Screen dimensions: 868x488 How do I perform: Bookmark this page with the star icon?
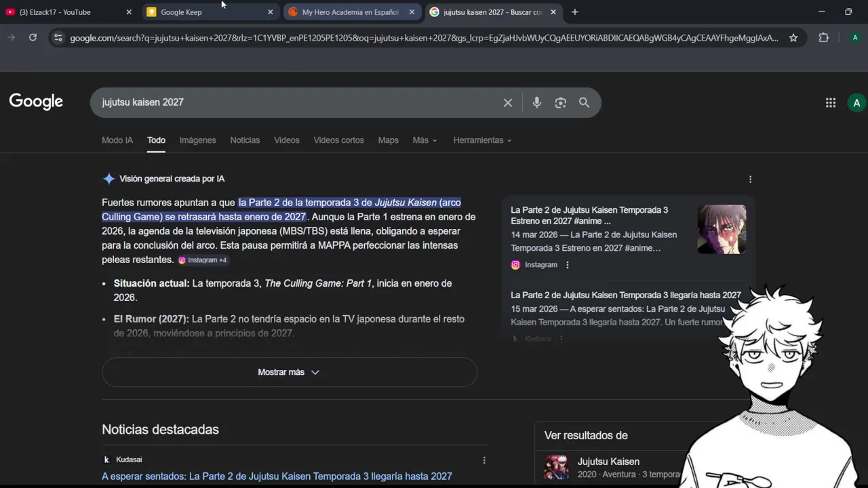click(793, 38)
